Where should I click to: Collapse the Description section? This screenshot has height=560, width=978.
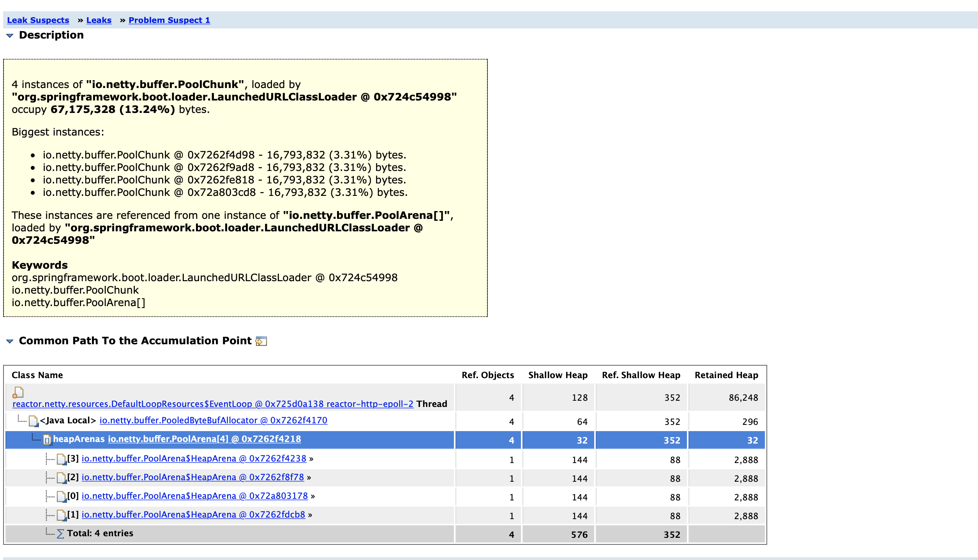9,35
